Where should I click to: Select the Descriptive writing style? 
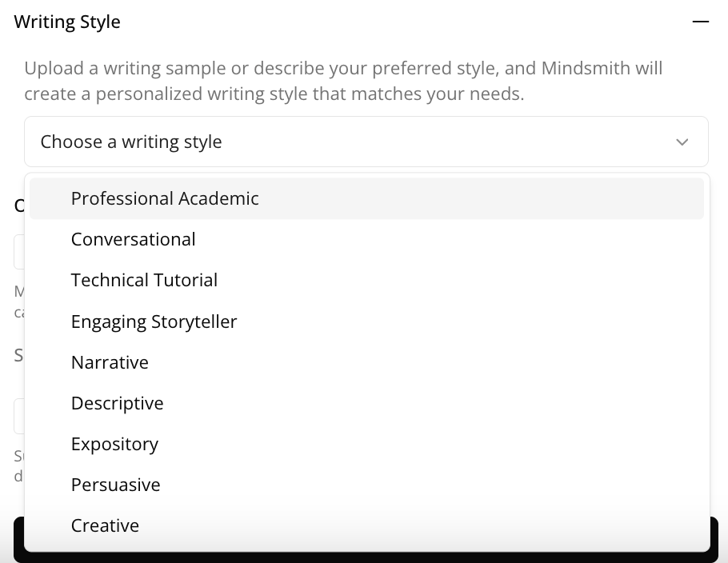(x=117, y=403)
